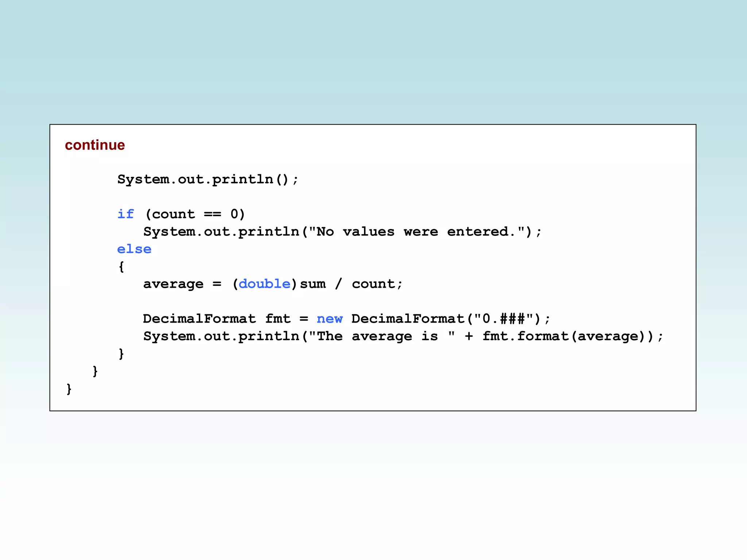Screen dimensions: 747x560
Task: Click the blue 'if' keyword
Action: tap(126, 214)
